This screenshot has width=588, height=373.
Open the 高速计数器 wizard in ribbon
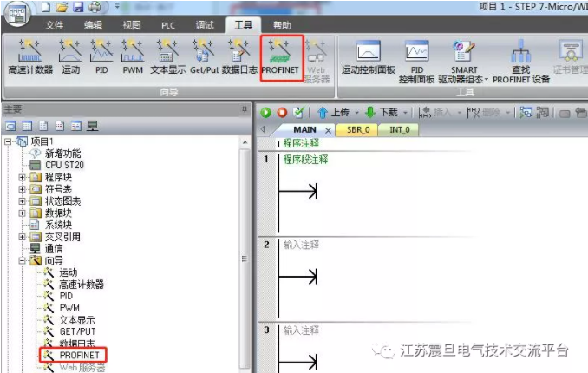[x=30, y=56]
